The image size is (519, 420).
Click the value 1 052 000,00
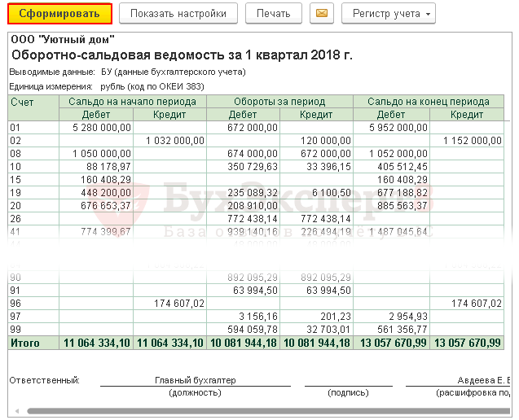tap(398, 154)
